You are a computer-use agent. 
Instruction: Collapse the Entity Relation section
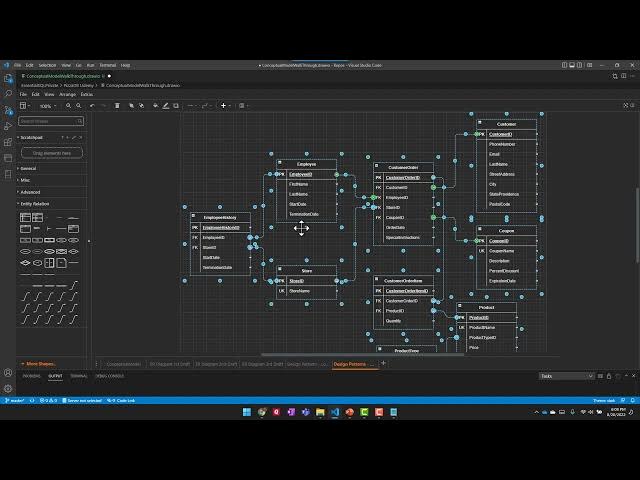coord(34,204)
